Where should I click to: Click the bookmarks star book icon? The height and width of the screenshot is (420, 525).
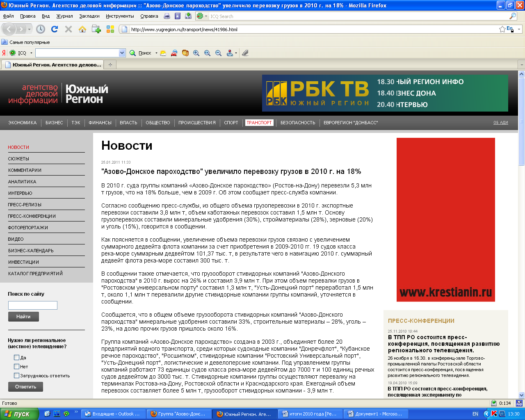[178, 16]
